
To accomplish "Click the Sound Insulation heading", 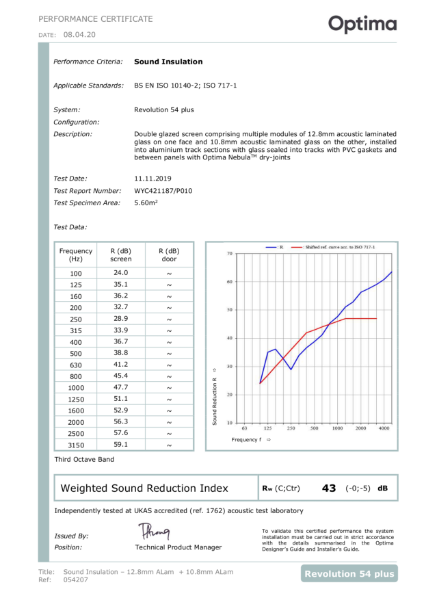I will [x=168, y=62].
